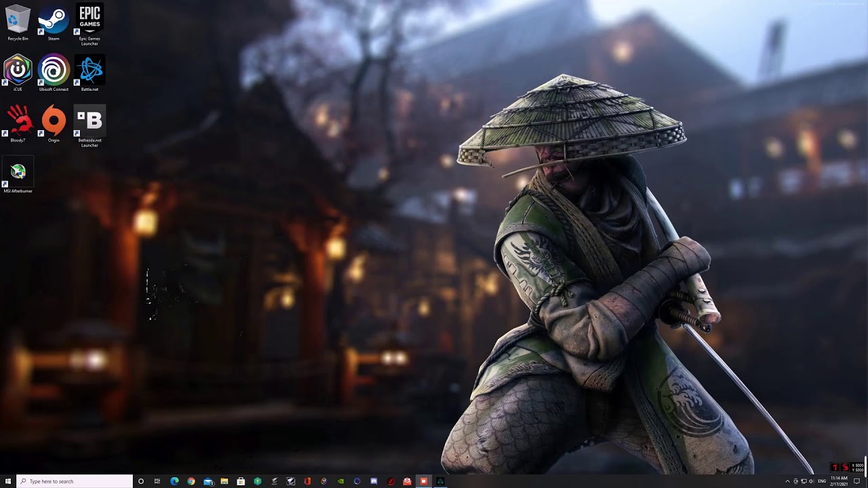The height and width of the screenshot is (488, 868).
Task: Click the Cortana circle on the taskbar
Action: [x=141, y=481]
